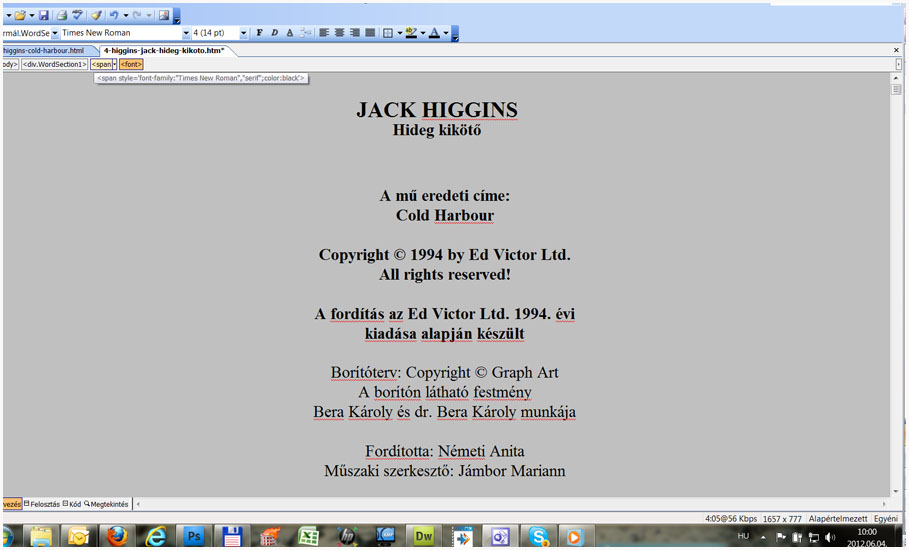
Task: Open Skype from the taskbar
Action: 538,537
